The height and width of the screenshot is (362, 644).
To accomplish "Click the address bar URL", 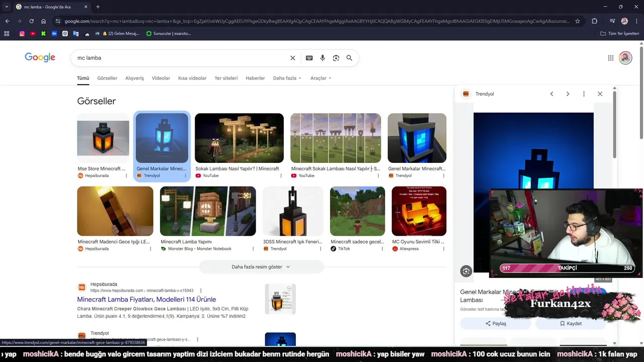I will (317, 21).
